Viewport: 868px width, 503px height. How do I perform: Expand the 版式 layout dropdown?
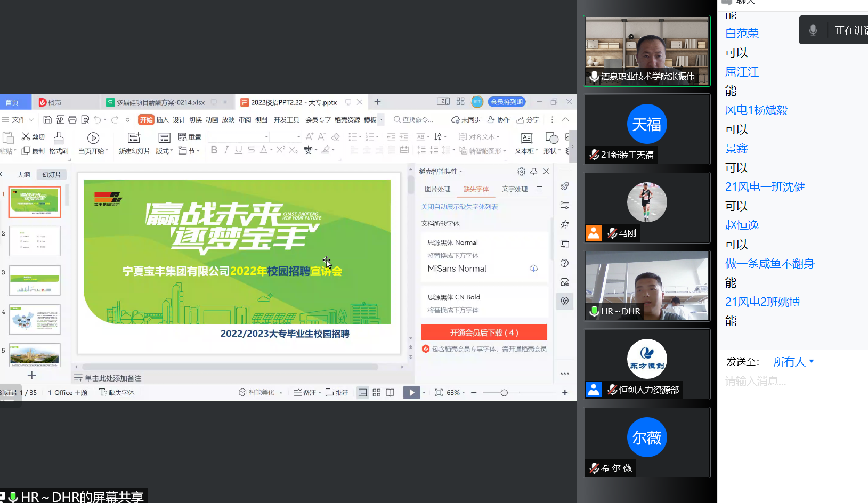[165, 151]
